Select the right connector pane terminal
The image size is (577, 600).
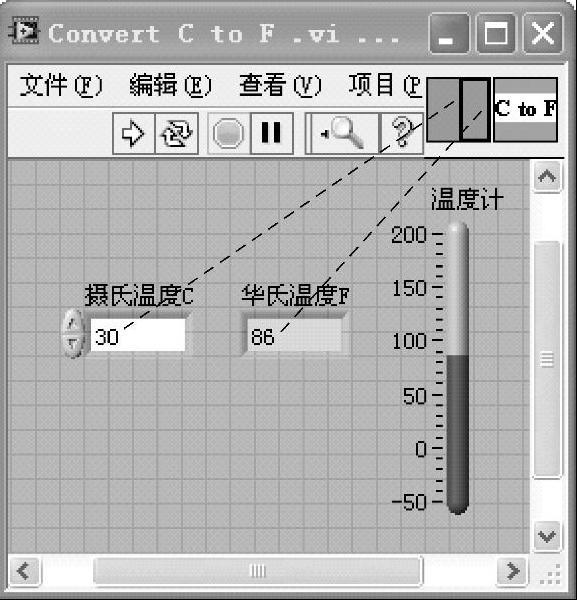point(475,110)
